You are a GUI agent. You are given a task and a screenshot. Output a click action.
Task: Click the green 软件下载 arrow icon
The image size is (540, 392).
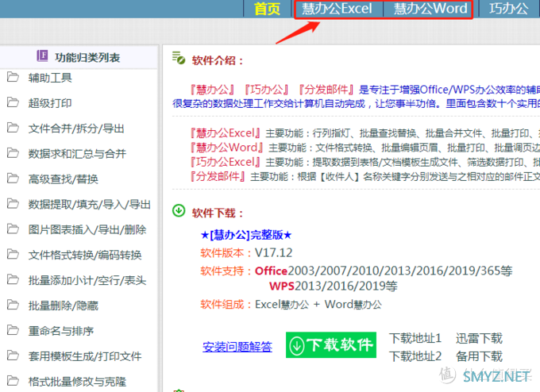179,210
